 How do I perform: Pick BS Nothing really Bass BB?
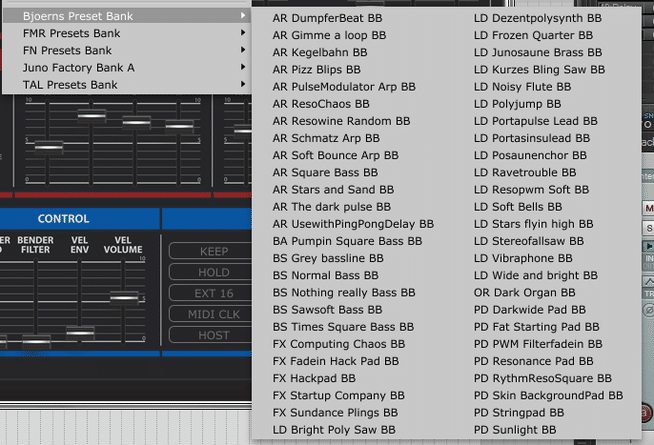point(344,292)
